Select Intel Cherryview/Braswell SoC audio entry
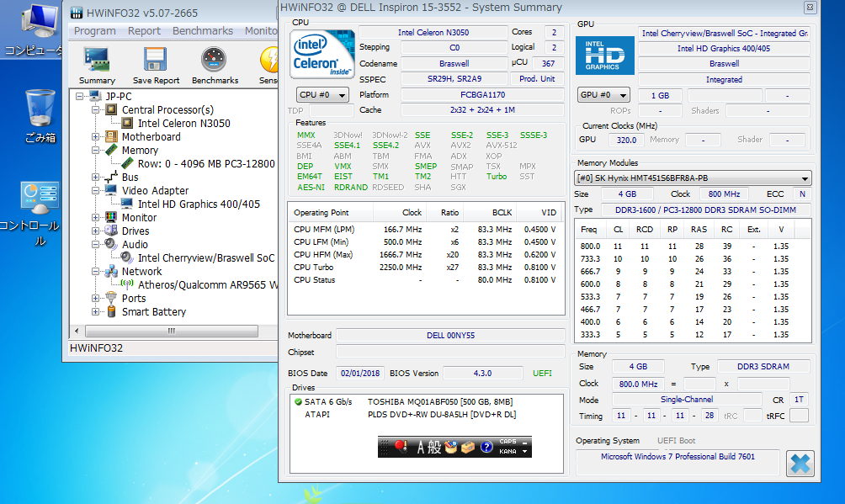845x504 pixels. pyautogui.click(x=206, y=258)
